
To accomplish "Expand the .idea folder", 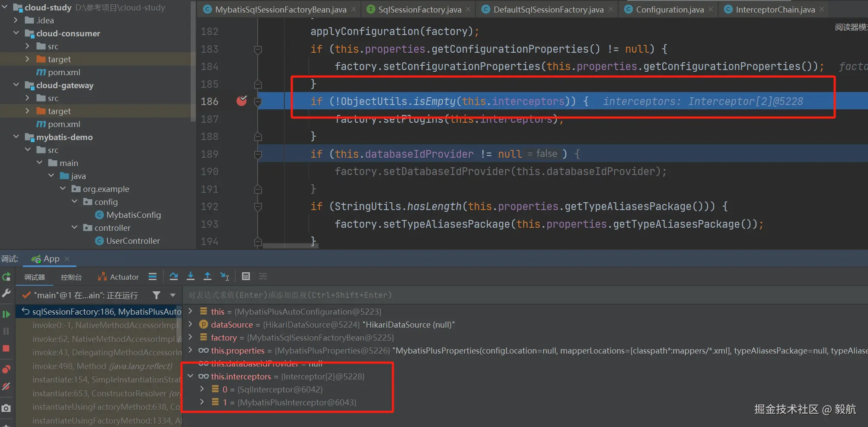I will pos(16,20).
